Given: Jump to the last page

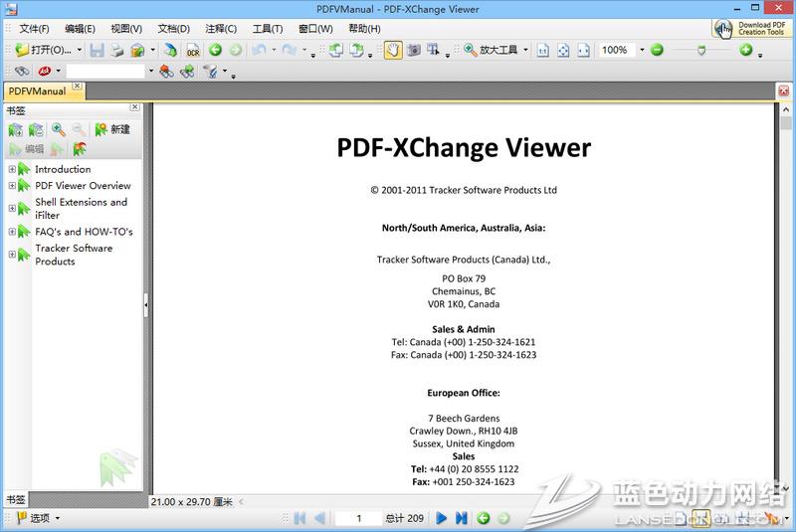Looking at the screenshot, I should click(461, 518).
